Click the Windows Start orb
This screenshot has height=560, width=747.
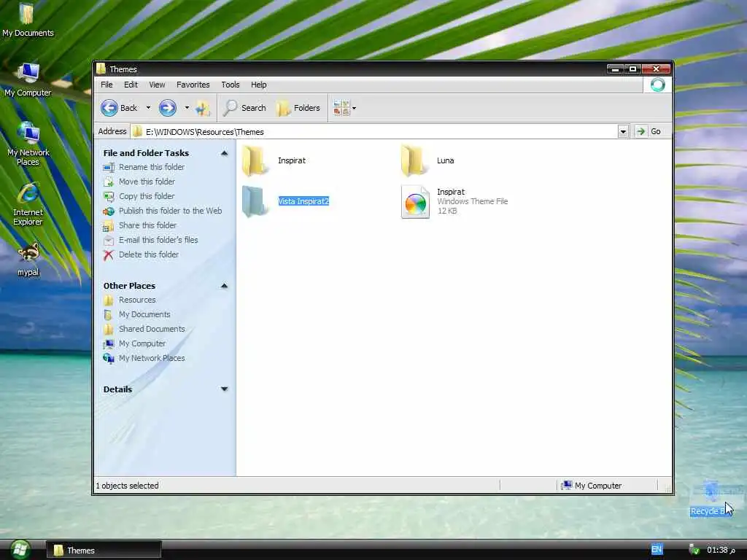(20, 550)
